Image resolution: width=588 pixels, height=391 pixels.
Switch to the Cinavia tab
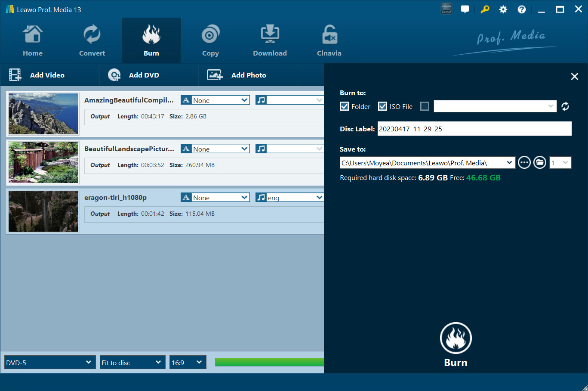329,40
